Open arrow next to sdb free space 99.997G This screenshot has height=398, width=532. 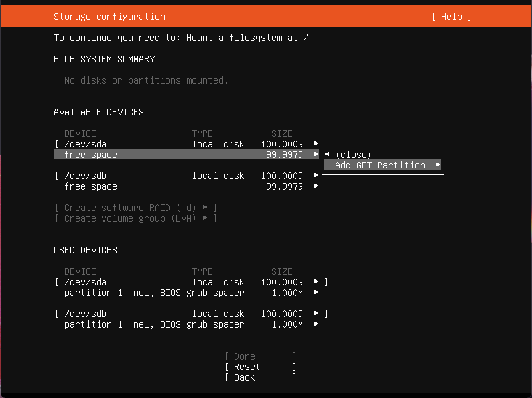point(316,186)
